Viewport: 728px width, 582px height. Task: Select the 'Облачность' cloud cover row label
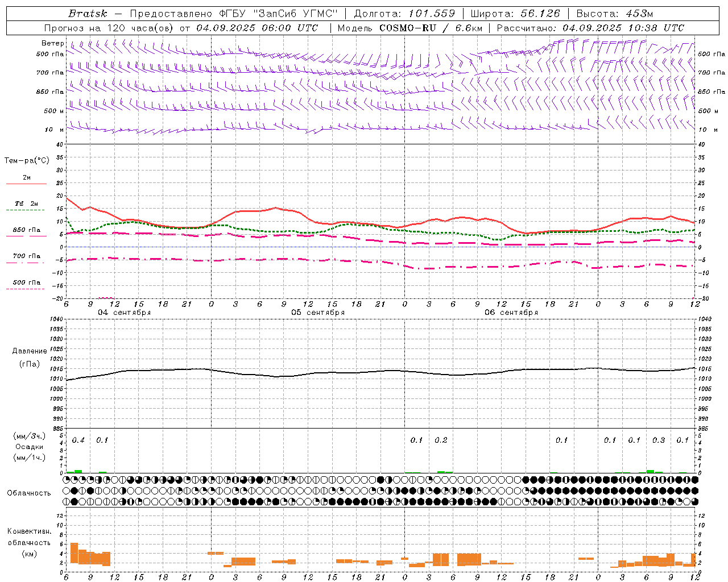click(29, 493)
